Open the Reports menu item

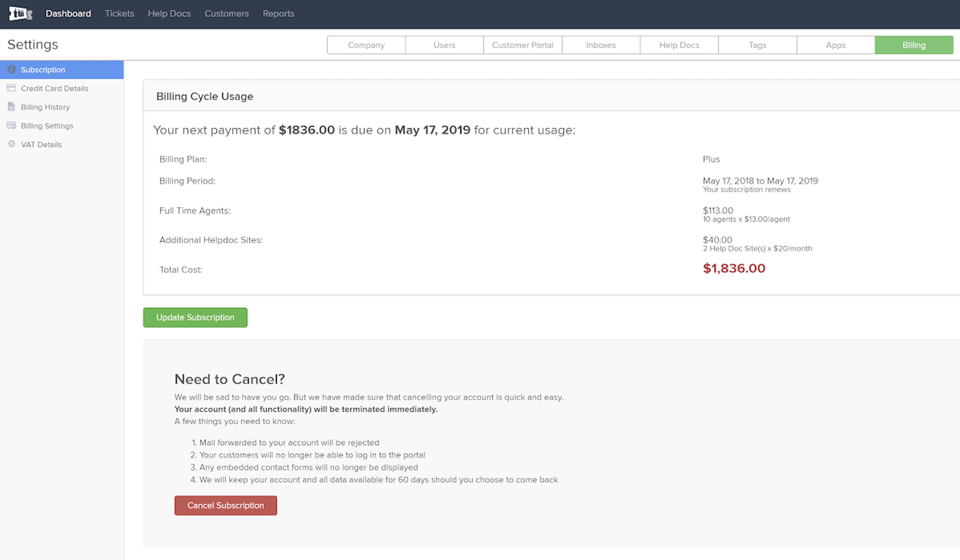278,14
